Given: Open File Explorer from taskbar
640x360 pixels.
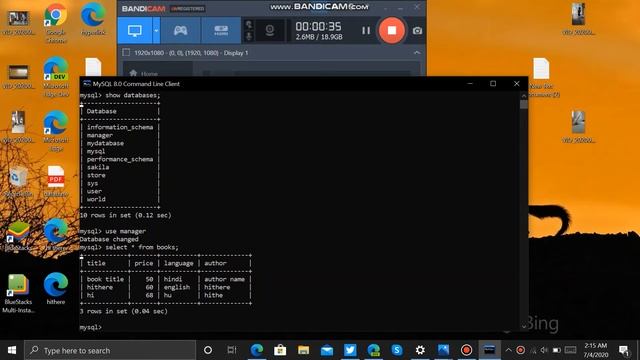Looking at the screenshot, I should pyautogui.click(x=303, y=350).
